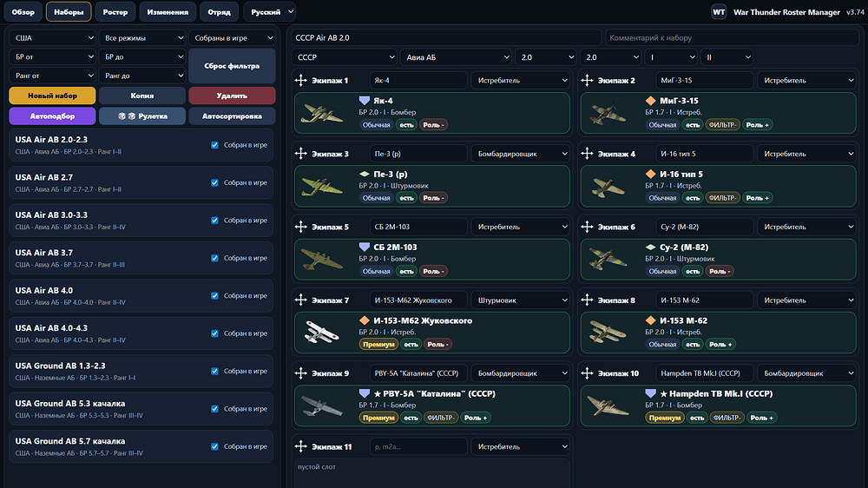
Task: Open the Все режимы mode filter dropdown
Action: click(142, 37)
